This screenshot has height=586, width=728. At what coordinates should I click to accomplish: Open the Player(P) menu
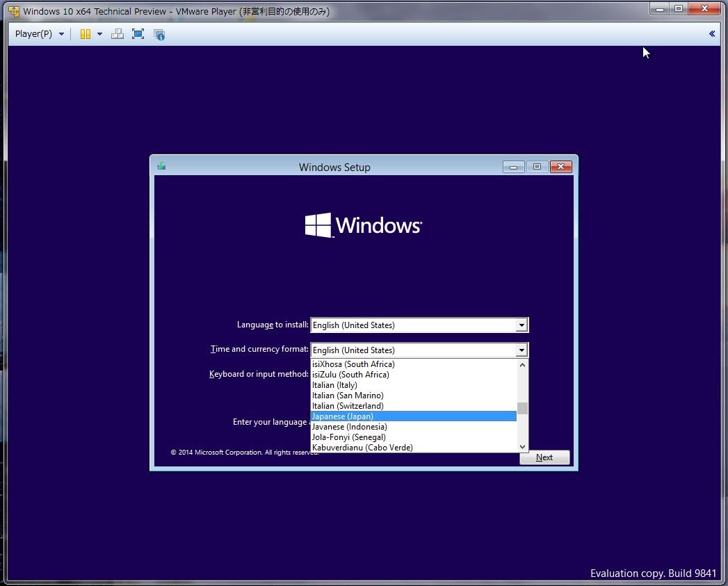coord(39,34)
